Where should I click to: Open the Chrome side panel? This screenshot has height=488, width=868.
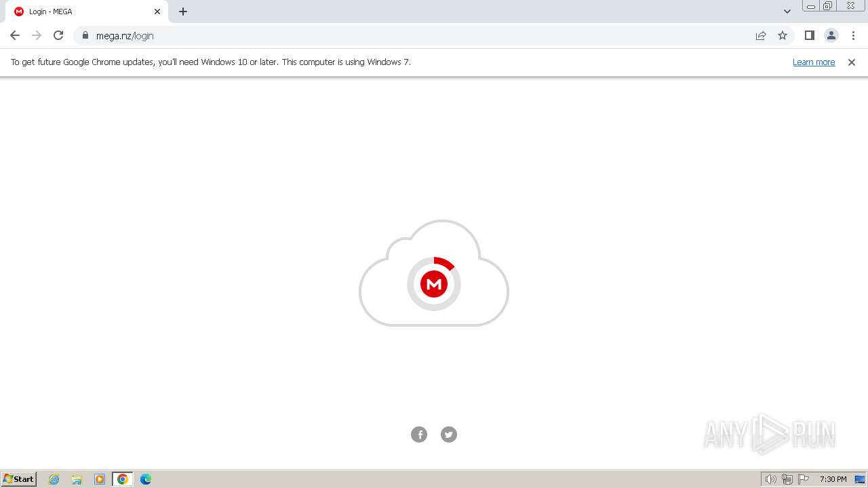(x=809, y=36)
